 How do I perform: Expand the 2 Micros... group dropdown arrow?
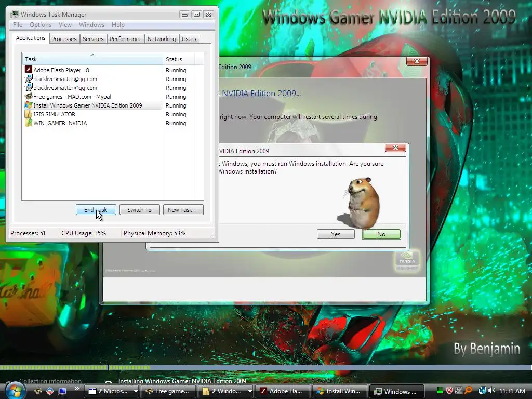pos(136,391)
